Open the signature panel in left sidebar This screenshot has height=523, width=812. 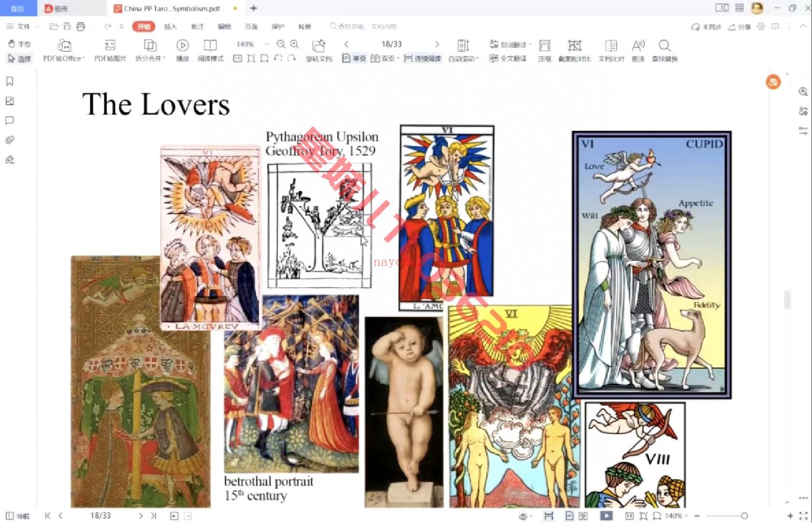(10, 159)
